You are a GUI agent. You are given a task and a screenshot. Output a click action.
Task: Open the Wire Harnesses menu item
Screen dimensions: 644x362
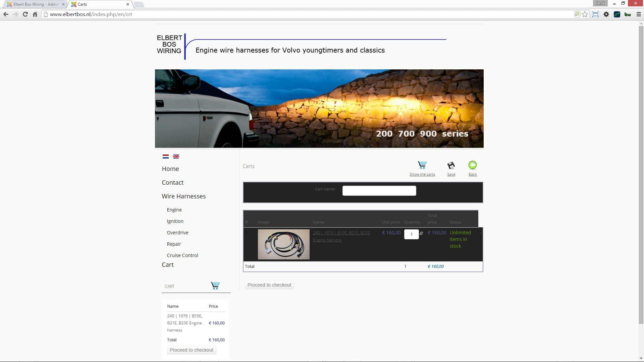(x=183, y=196)
